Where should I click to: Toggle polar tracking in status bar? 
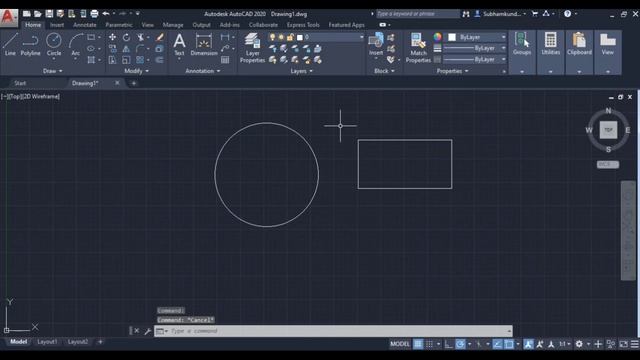[460, 344]
